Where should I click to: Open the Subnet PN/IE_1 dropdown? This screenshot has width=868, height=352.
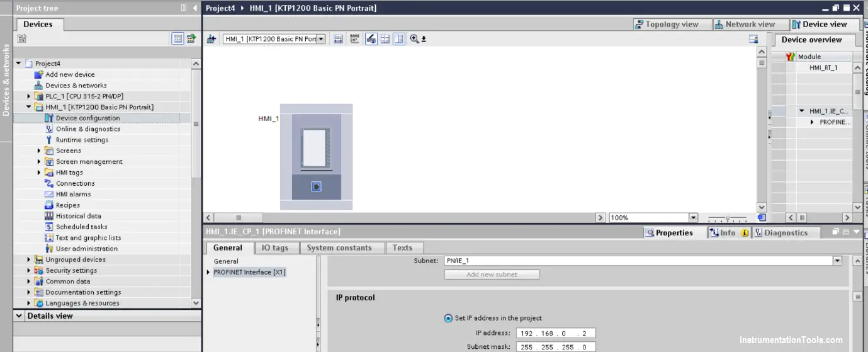coord(837,261)
